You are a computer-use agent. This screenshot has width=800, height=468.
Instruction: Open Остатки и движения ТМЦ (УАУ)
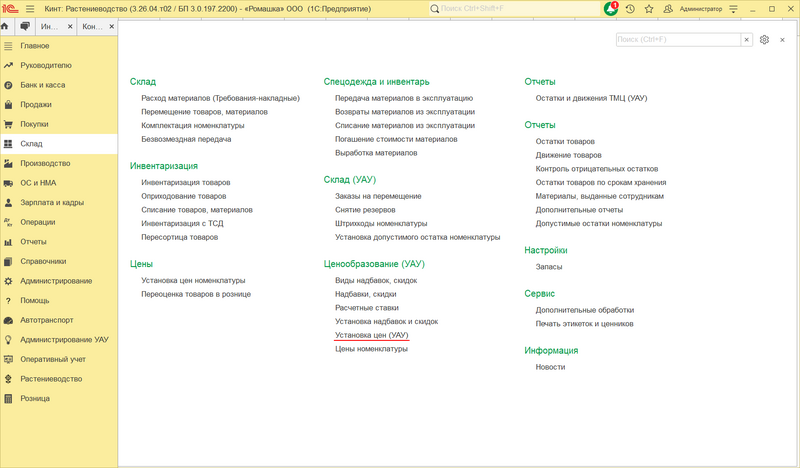pyautogui.click(x=591, y=98)
